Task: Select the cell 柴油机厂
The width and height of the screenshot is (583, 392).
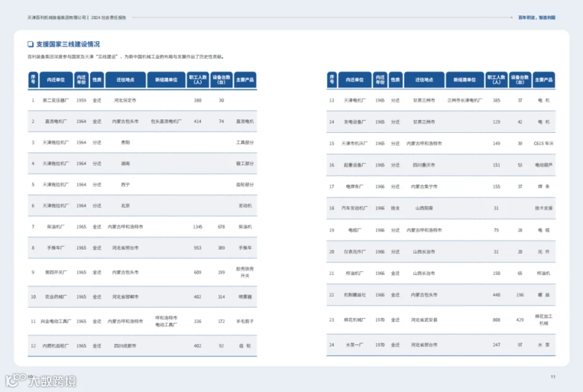Action: tap(56, 227)
